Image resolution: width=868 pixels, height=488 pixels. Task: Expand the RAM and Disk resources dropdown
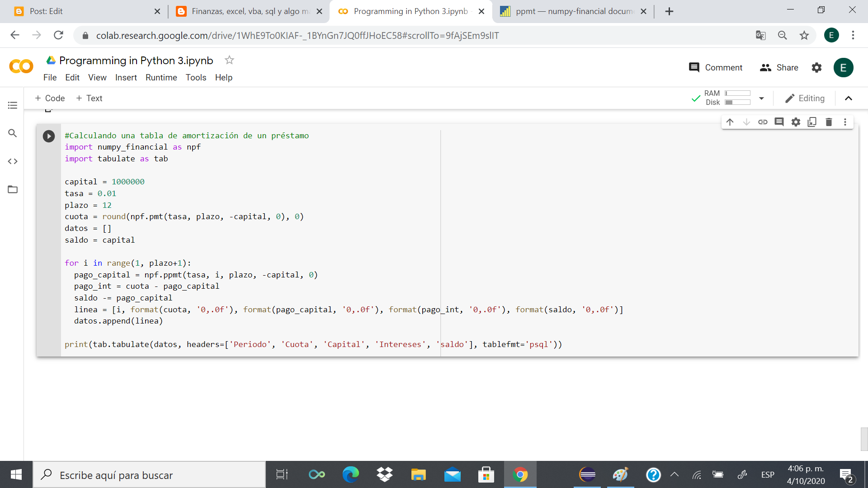click(x=761, y=98)
